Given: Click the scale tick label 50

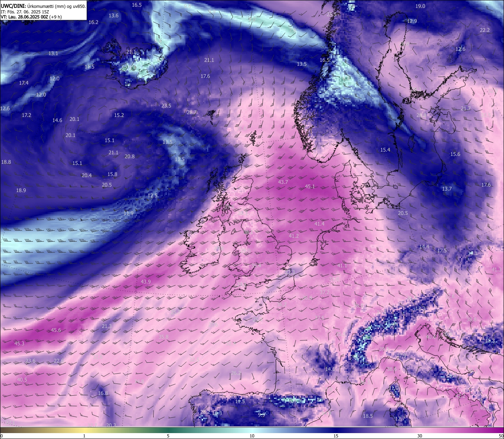Looking at the screenshot, I should [x=501, y=436].
